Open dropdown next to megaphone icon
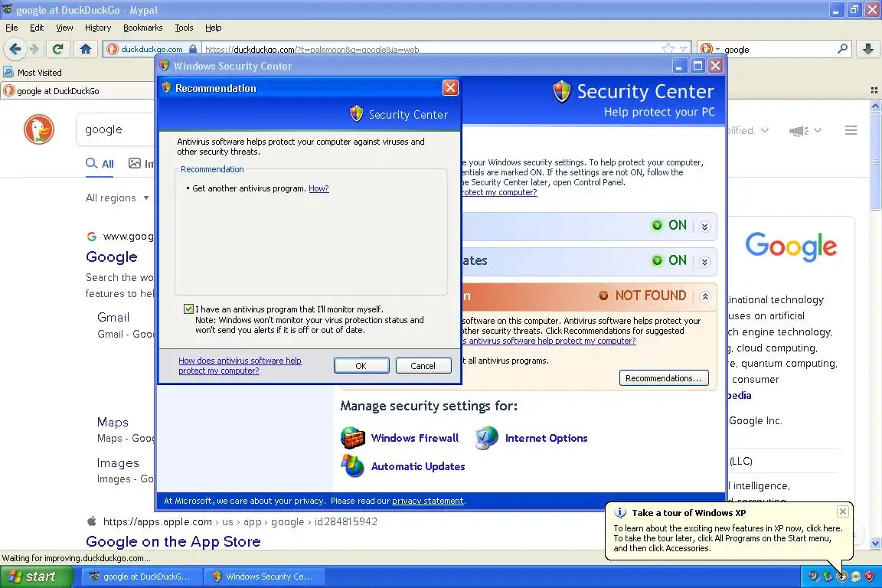Image resolution: width=882 pixels, height=588 pixels. coord(818,131)
